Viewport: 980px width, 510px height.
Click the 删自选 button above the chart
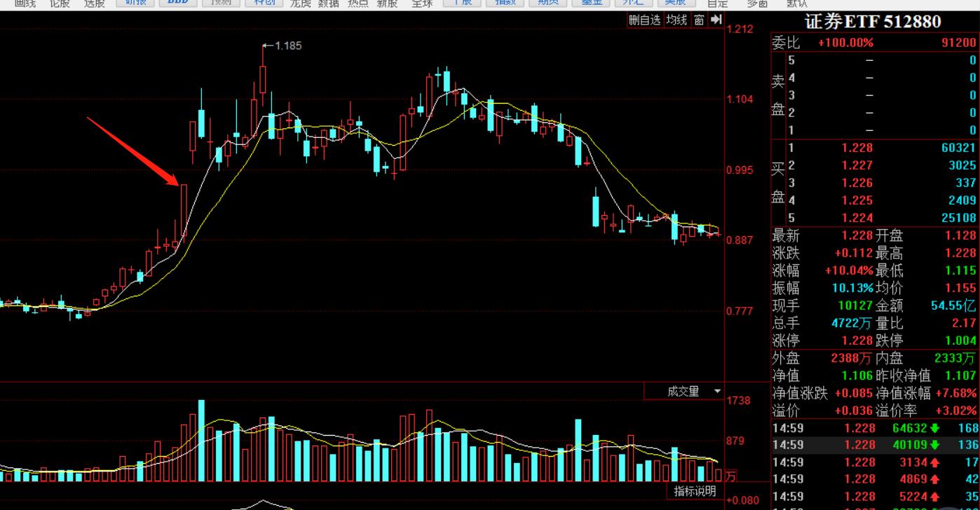644,20
